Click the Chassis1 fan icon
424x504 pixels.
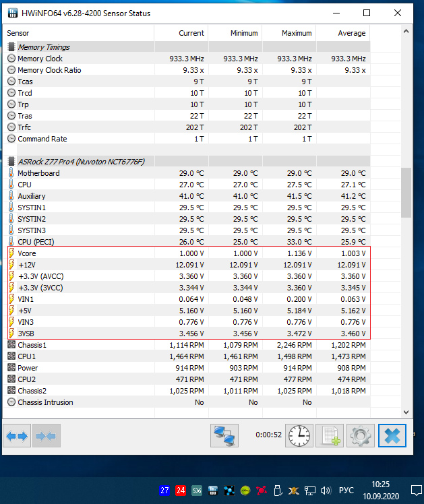coord(11,345)
